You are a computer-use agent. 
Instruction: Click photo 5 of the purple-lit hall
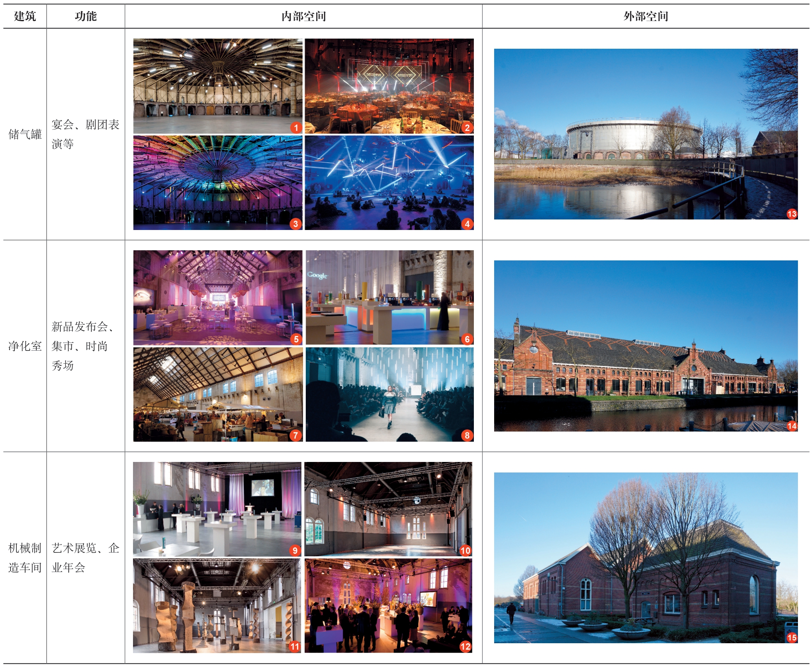(218, 297)
